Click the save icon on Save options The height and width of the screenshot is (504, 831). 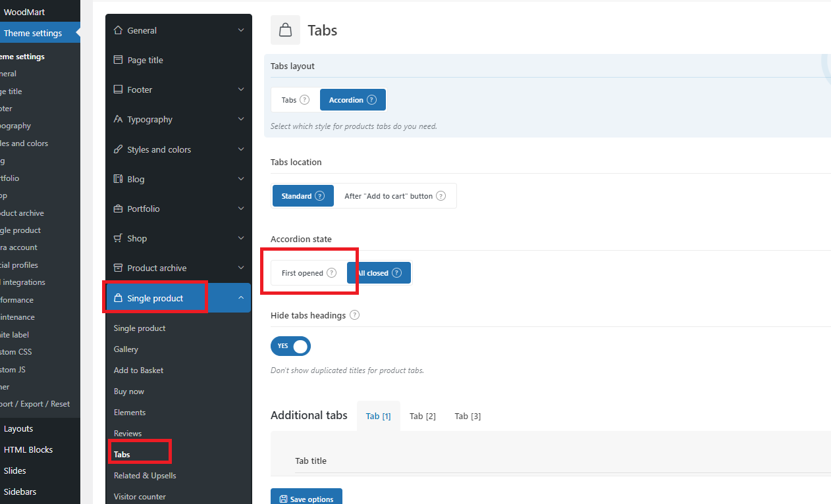click(x=283, y=499)
